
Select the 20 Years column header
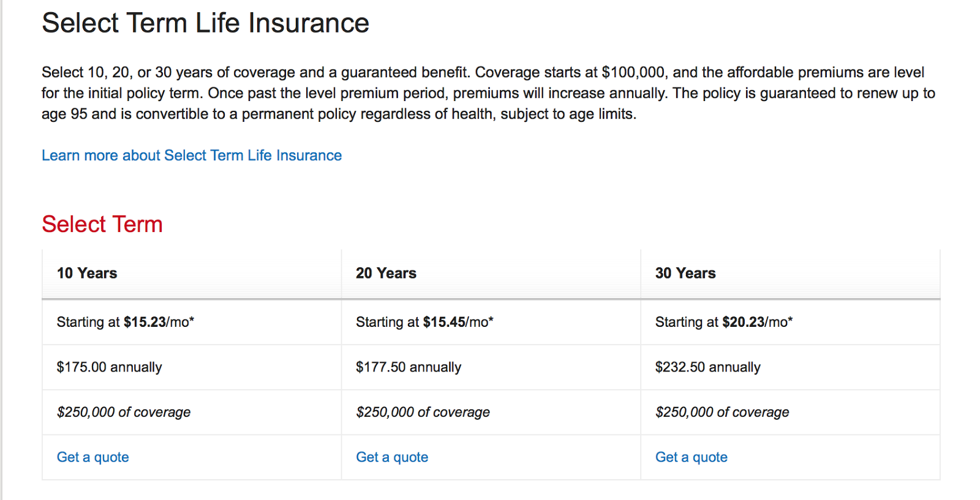coord(386,273)
